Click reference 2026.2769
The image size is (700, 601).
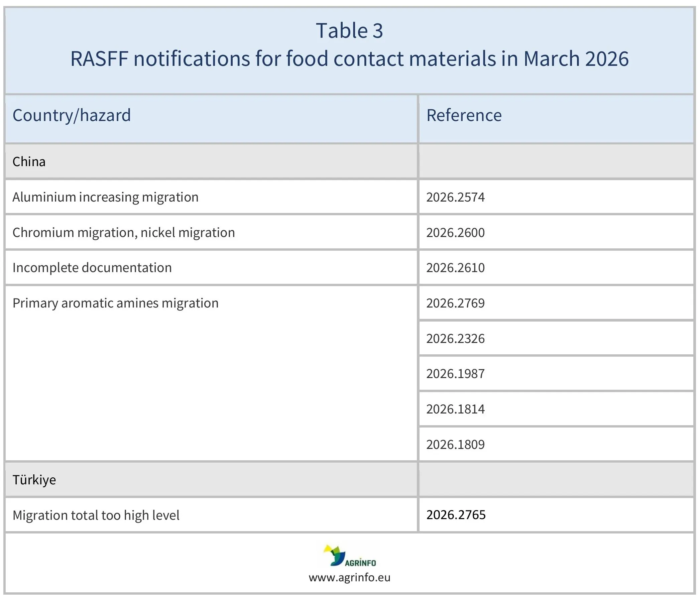coord(455,303)
